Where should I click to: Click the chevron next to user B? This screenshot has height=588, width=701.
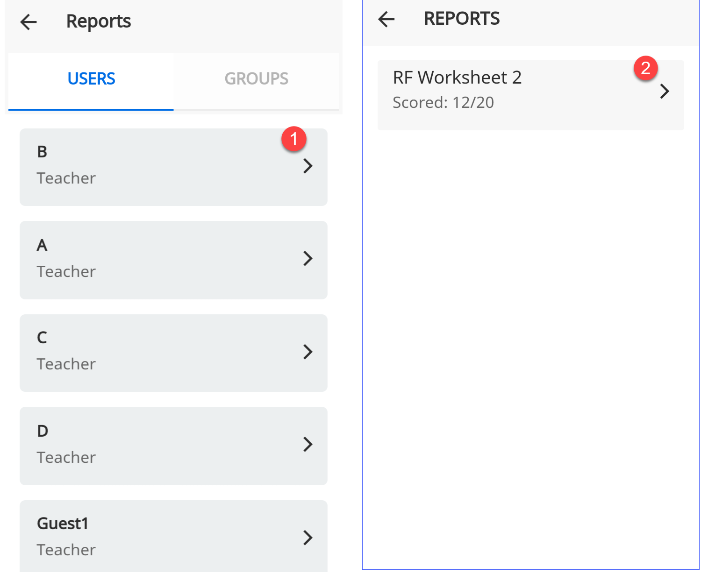[x=307, y=166]
